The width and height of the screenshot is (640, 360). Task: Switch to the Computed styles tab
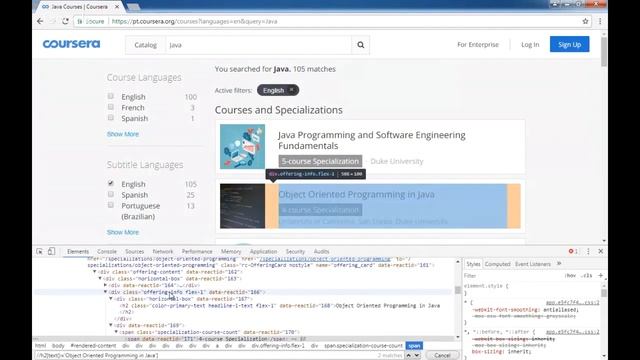498,264
